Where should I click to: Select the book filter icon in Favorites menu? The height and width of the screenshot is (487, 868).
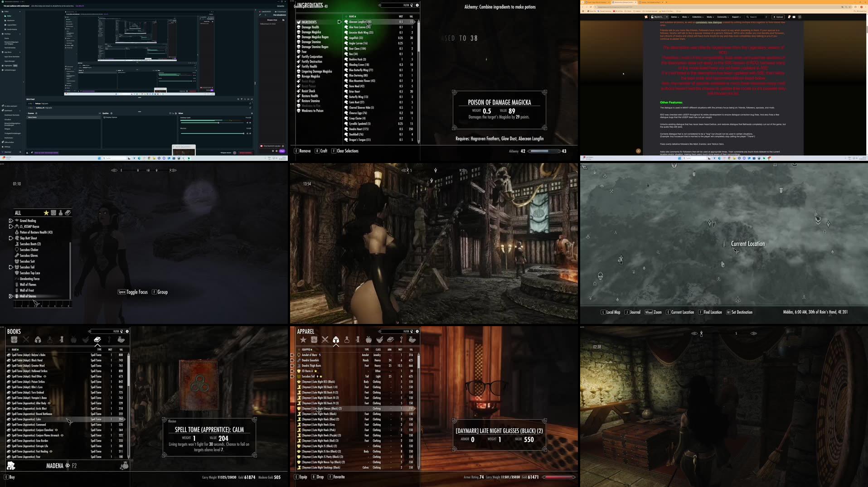click(x=68, y=213)
